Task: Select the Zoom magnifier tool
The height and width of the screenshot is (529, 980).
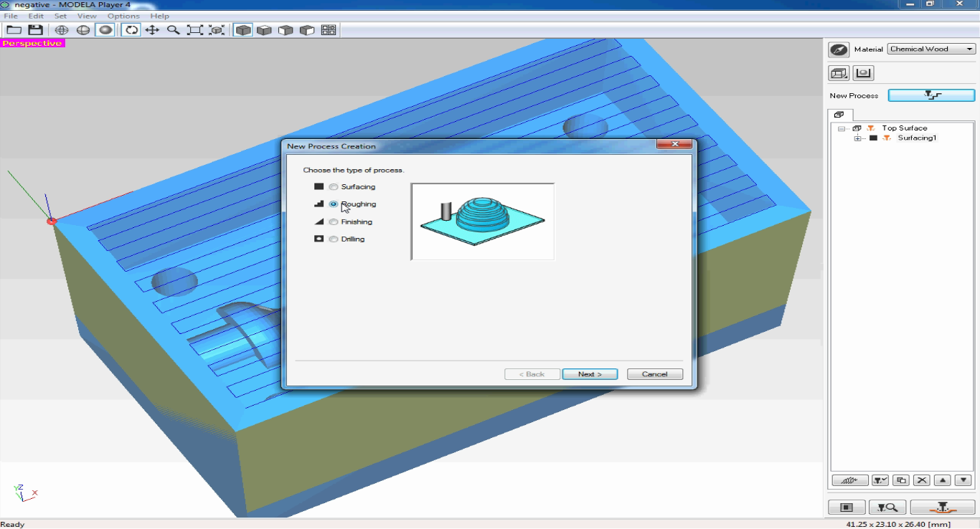Action: pyautogui.click(x=174, y=30)
